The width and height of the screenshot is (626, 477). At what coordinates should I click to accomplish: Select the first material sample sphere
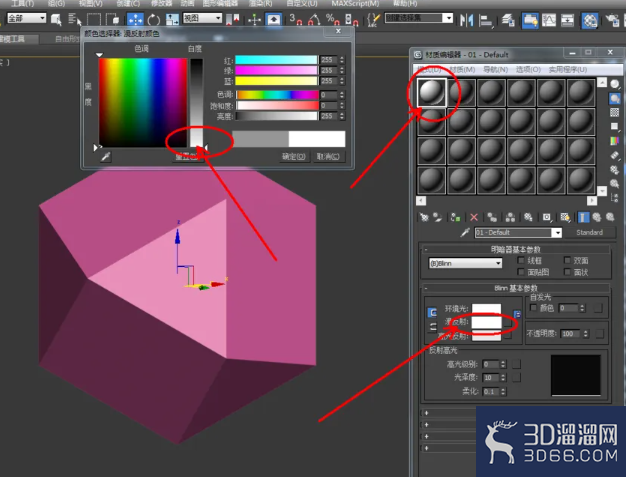click(x=432, y=93)
